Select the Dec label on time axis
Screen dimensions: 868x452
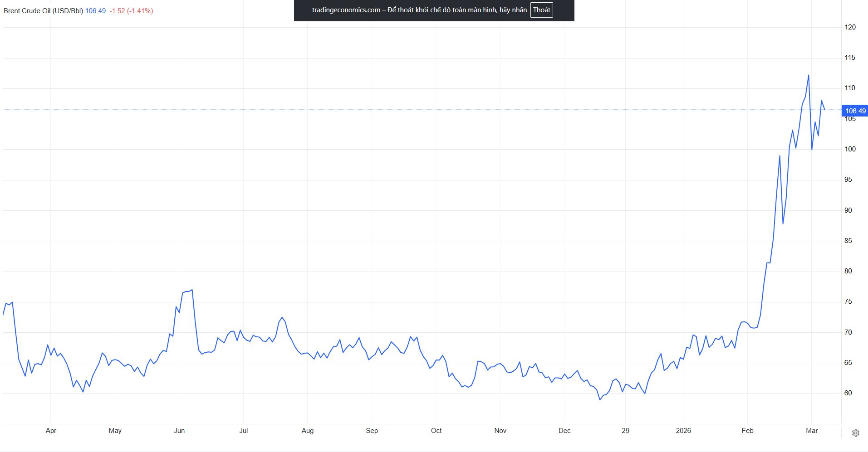pyautogui.click(x=564, y=431)
